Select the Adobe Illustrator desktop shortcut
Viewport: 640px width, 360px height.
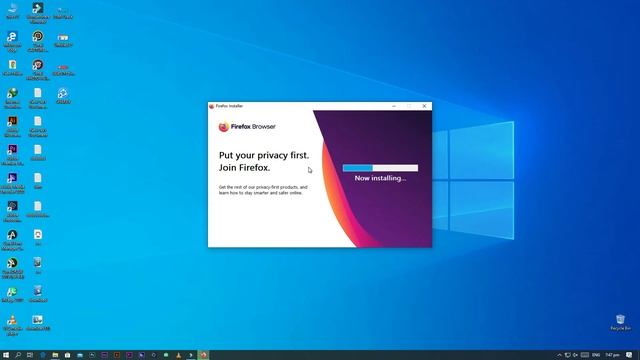(13, 126)
